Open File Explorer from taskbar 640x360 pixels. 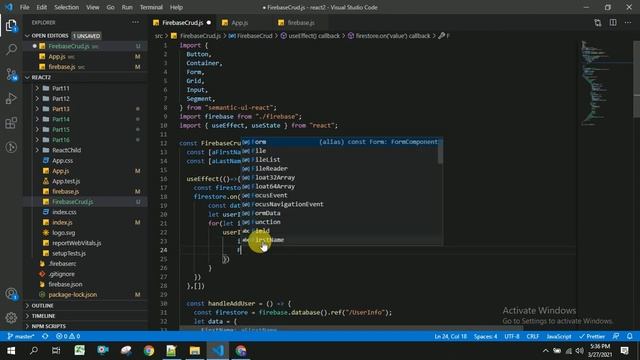pos(195,351)
